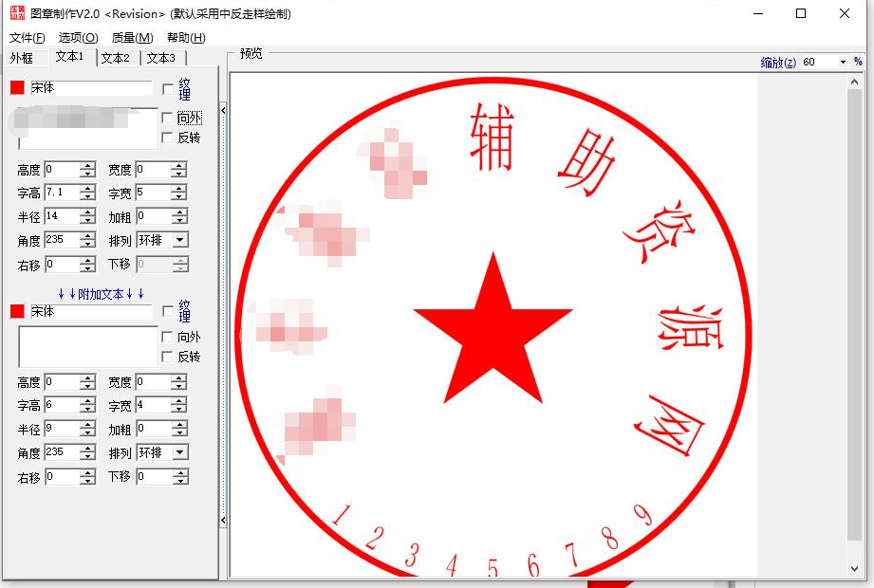Screen dimensions: 874x588
Task: Switch to the 文本3 tab
Action: pos(160,57)
